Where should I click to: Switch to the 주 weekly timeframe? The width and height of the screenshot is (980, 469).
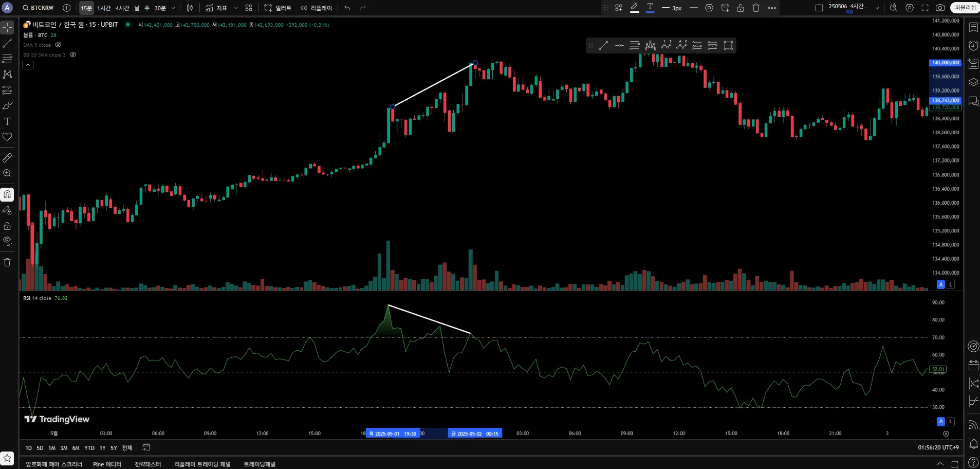147,8
